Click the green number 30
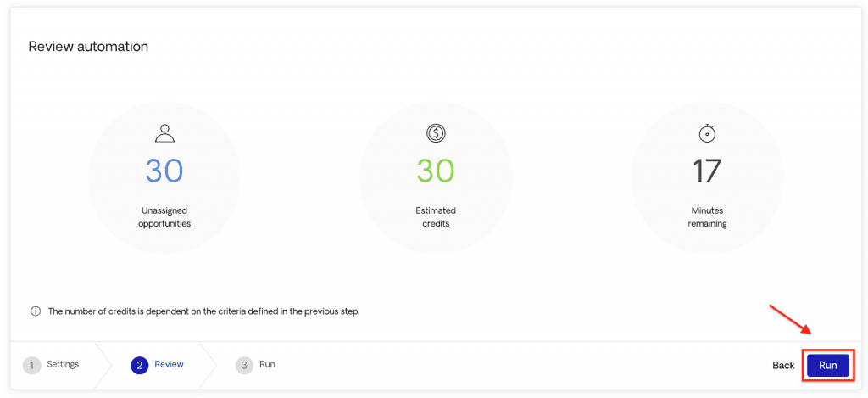Screen dimensions: 868x398 point(436,171)
